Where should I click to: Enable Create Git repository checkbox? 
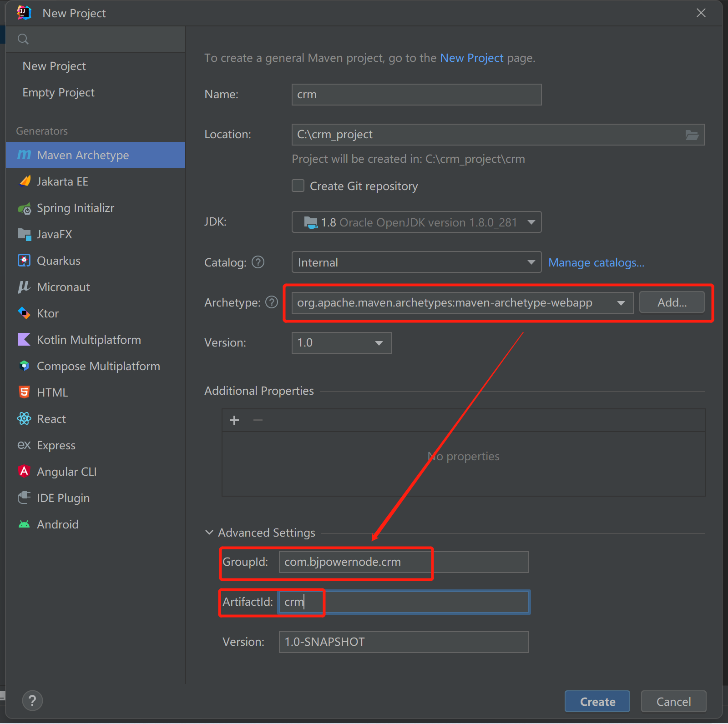(x=298, y=186)
